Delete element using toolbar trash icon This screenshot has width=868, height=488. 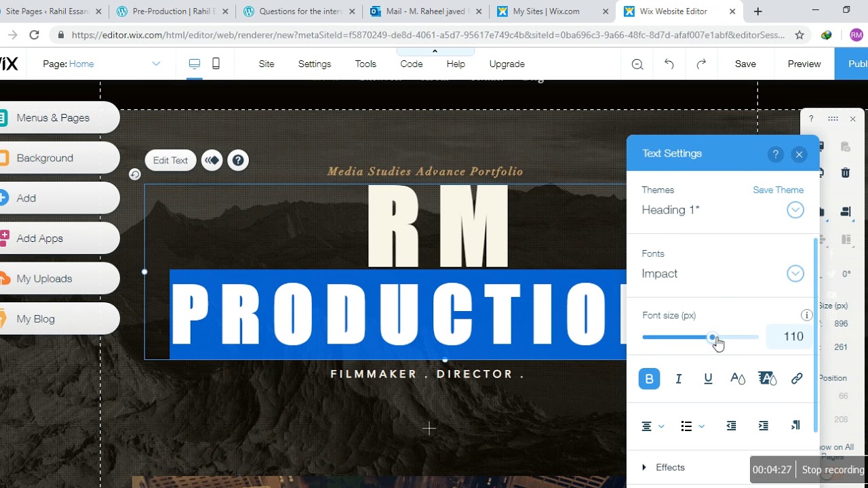pyautogui.click(x=845, y=173)
